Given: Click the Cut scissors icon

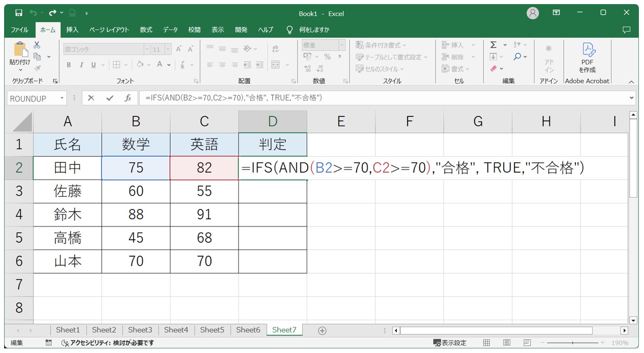Looking at the screenshot, I should [37, 45].
